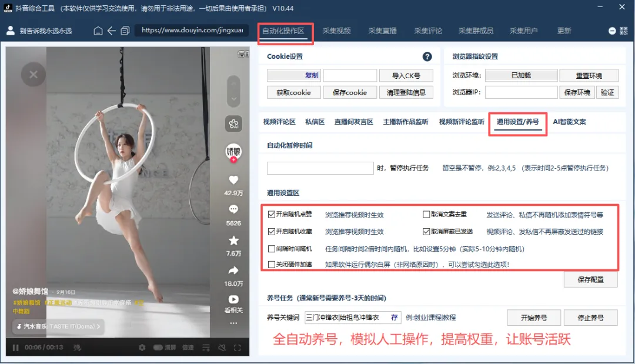Enter fullscreen using the player corner icon
This screenshot has height=364, width=635.
238,348
